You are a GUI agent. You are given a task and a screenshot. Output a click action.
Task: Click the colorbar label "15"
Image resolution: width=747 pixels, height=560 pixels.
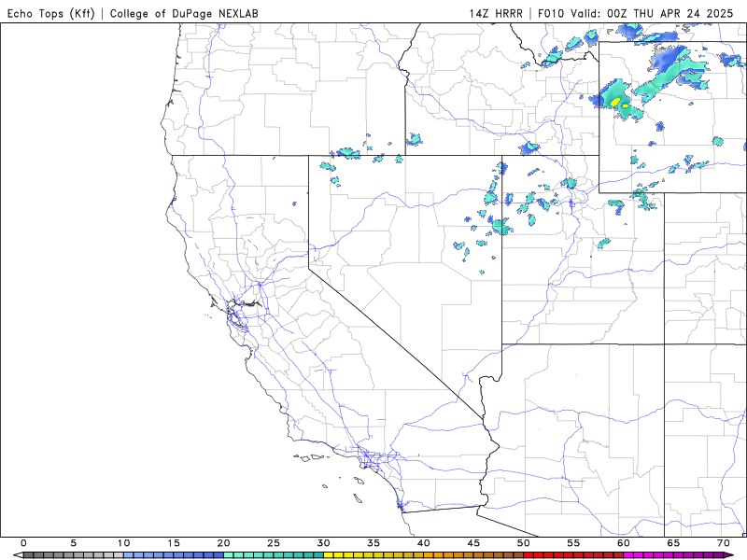click(174, 543)
